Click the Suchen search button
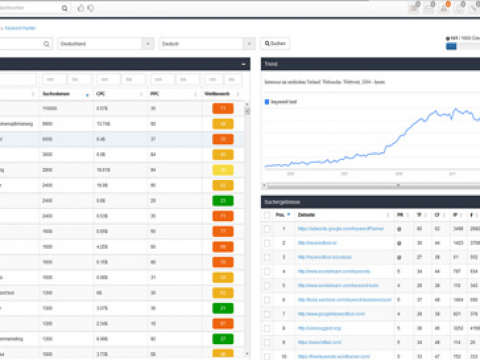Image resolution: width=480 pixels, height=360 pixels. pos(275,43)
